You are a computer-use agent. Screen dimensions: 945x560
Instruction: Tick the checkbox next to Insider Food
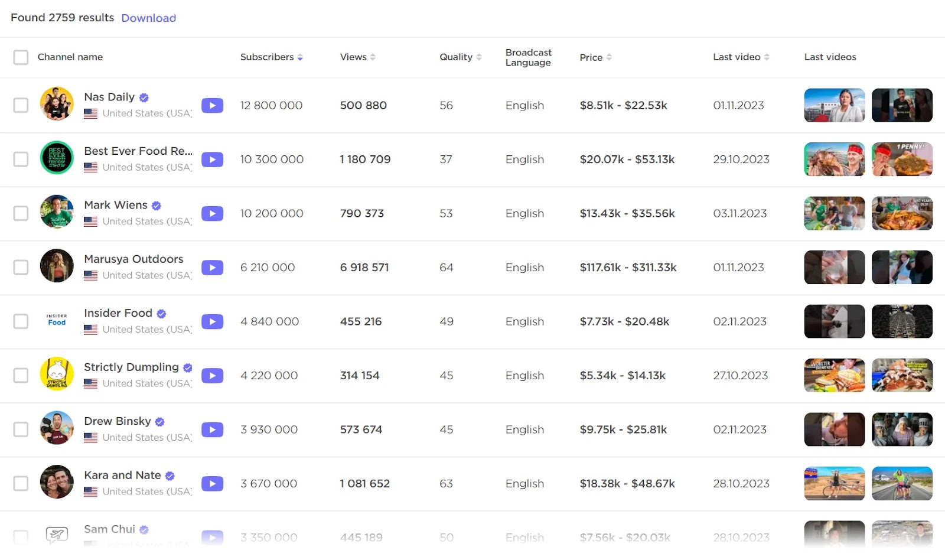point(21,321)
